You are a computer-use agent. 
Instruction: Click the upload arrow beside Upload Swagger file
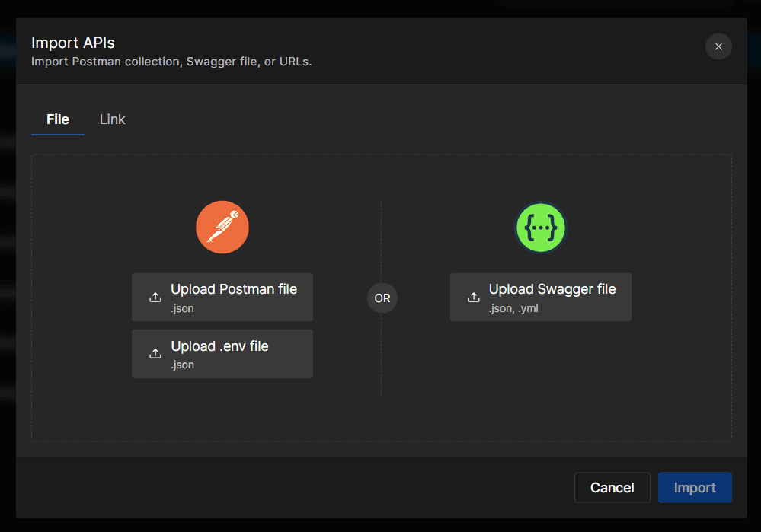point(473,297)
